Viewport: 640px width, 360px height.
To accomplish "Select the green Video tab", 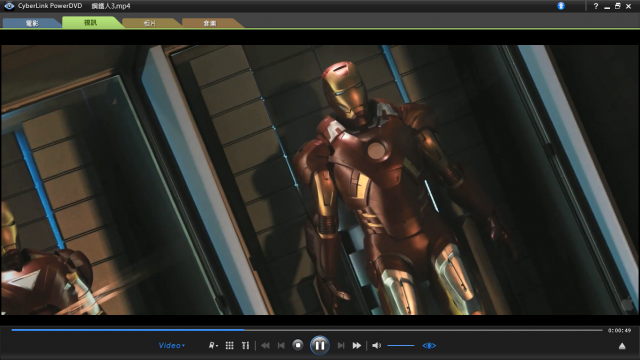I will 91,22.
